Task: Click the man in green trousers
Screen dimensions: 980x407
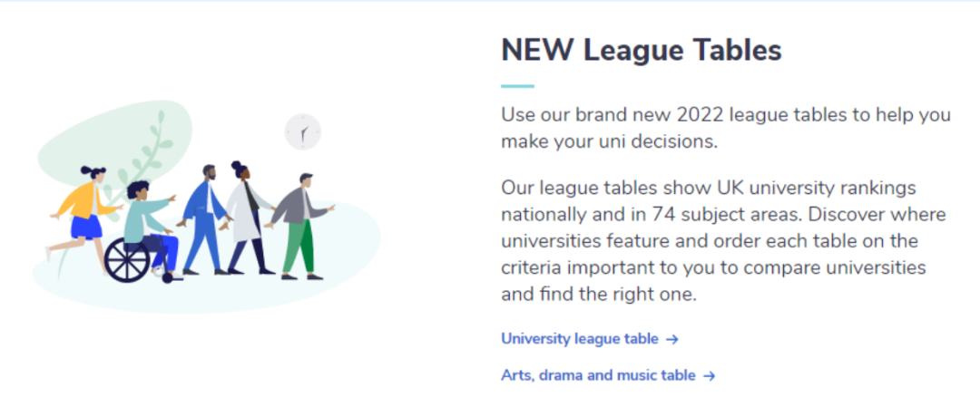Action: click(x=302, y=226)
